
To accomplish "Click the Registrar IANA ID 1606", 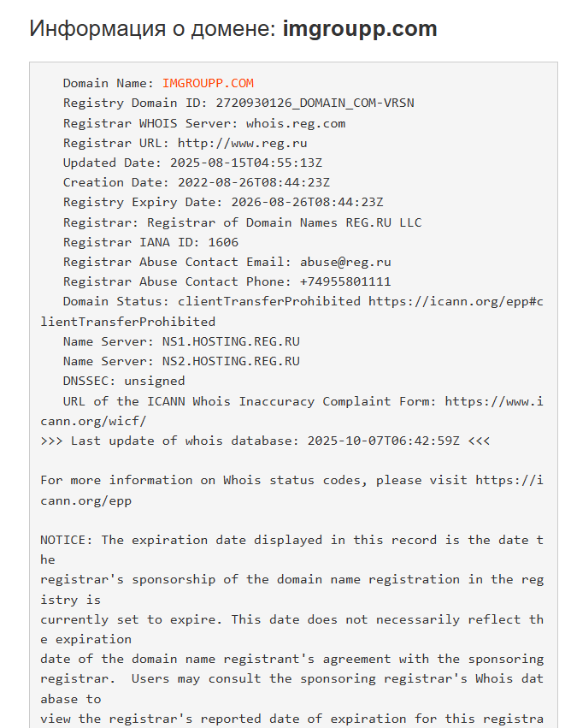I will pos(223,242).
